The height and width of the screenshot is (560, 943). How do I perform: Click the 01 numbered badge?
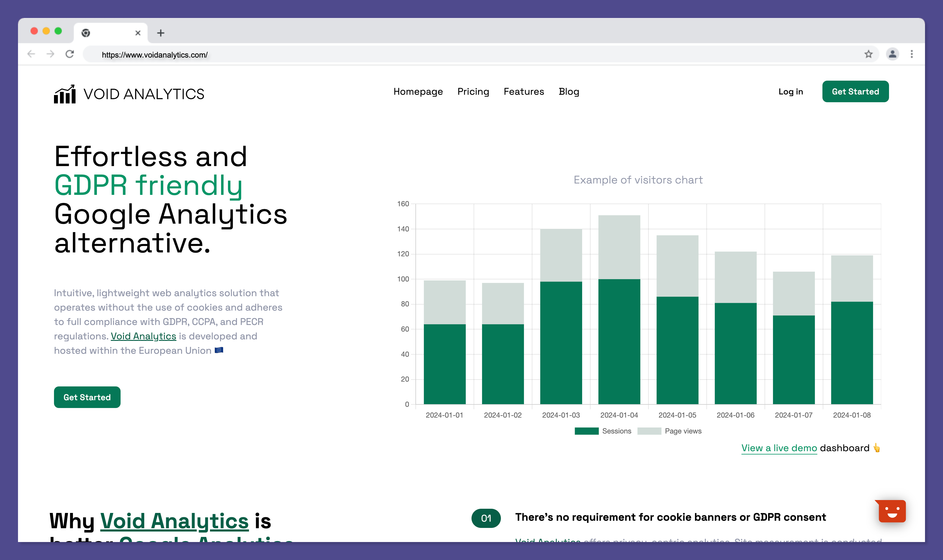click(486, 518)
